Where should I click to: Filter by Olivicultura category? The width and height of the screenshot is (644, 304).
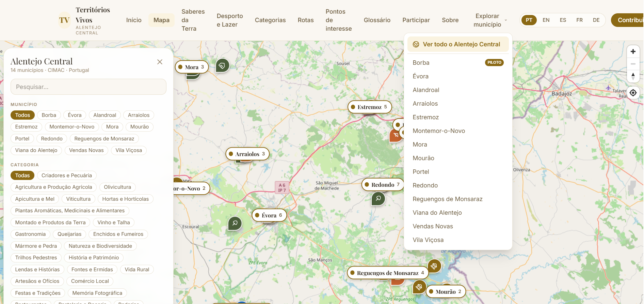coord(117,187)
